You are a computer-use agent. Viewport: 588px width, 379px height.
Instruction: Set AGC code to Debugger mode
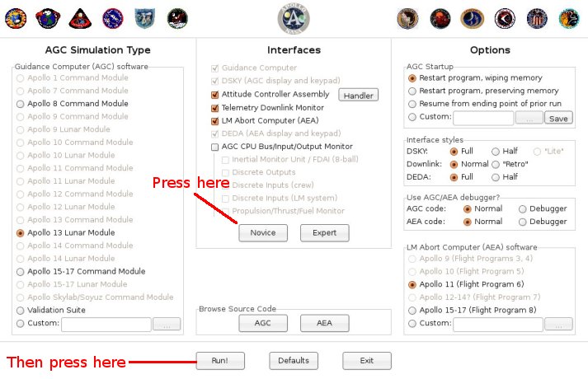(522, 209)
